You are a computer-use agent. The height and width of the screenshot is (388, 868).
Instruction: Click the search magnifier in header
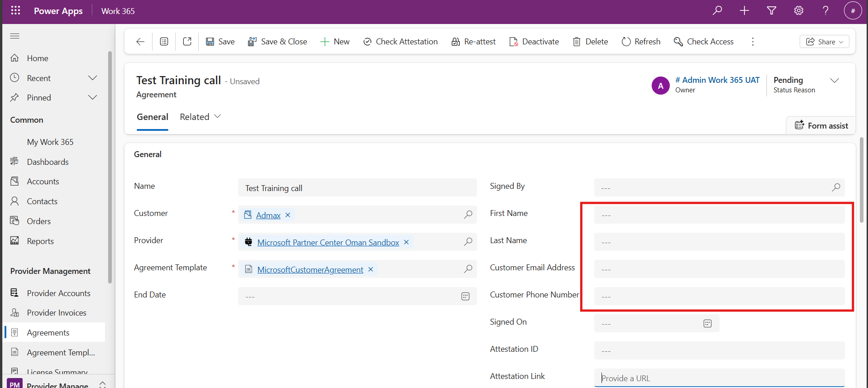point(717,10)
